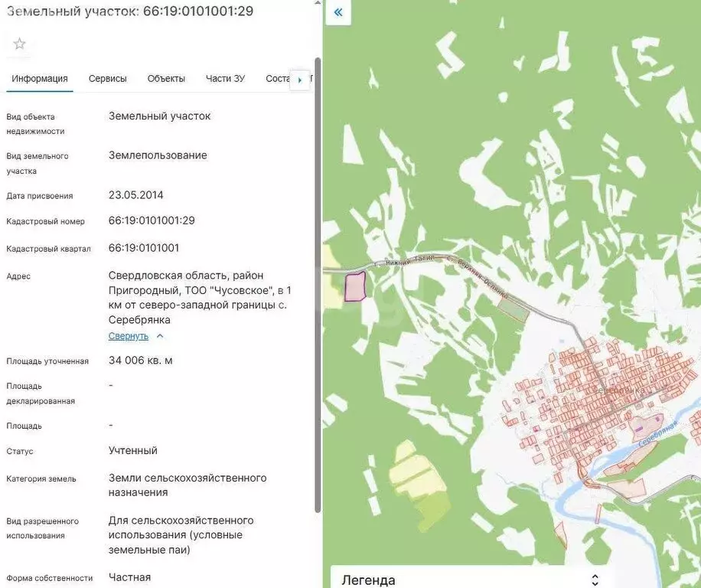Open the partially visible Состав tab
Screen dimensions: 701x588
(x=277, y=79)
